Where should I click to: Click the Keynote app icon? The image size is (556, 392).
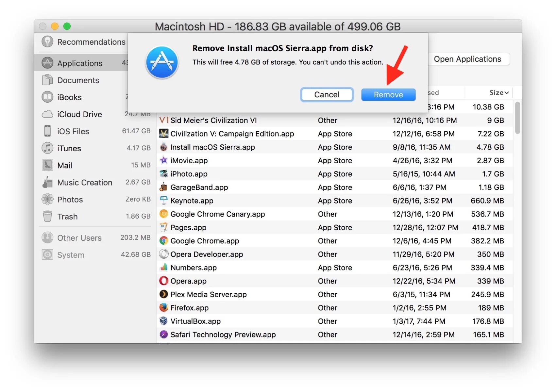(x=164, y=201)
